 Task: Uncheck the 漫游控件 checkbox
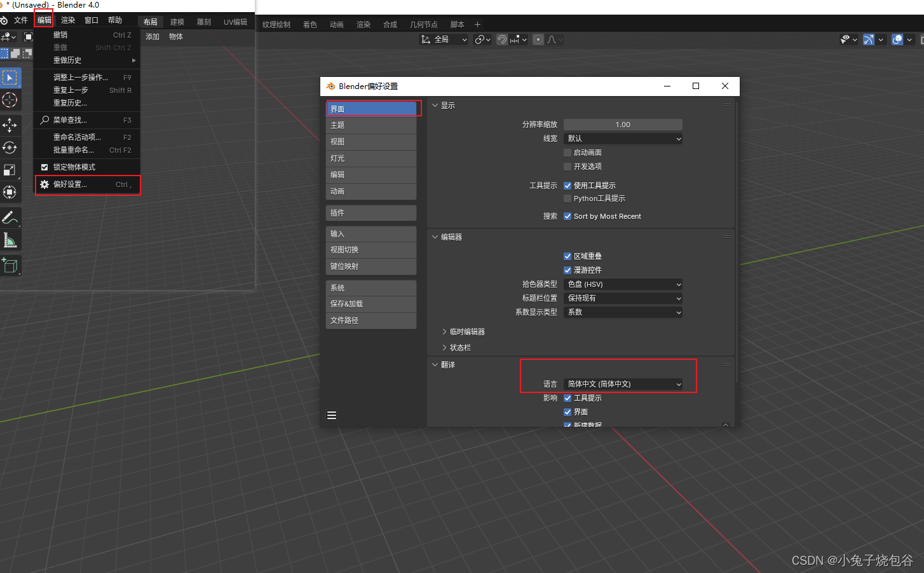pos(567,270)
